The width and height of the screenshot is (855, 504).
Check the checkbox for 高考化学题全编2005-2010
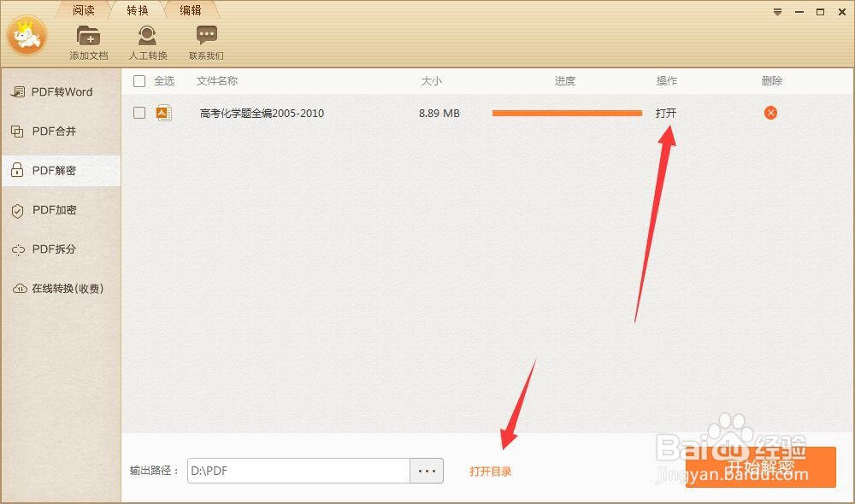click(139, 112)
